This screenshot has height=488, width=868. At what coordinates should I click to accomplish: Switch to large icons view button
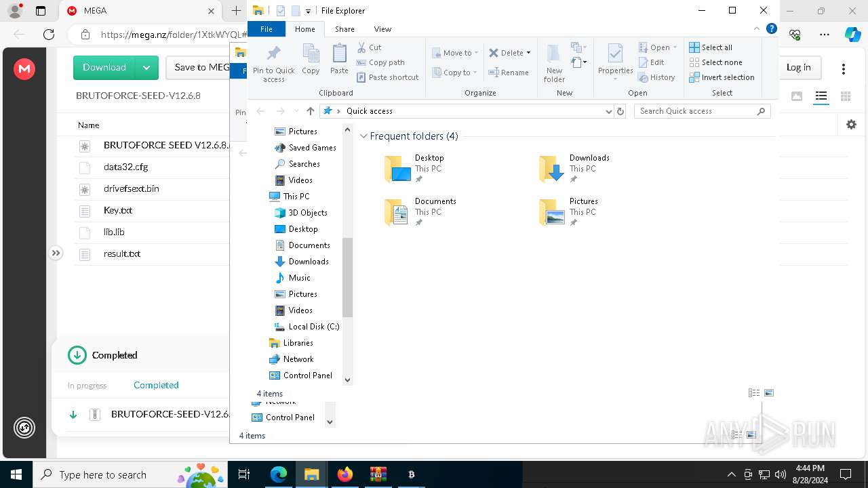click(769, 393)
